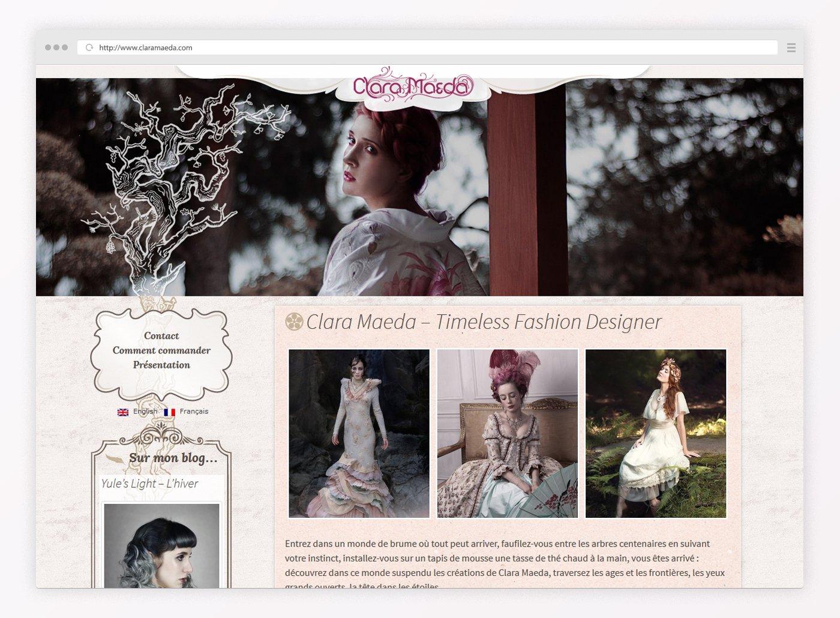This screenshot has height=618, width=840.
Task: Open the Présentation menu link
Action: pyautogui.click(x=161, y=365)
